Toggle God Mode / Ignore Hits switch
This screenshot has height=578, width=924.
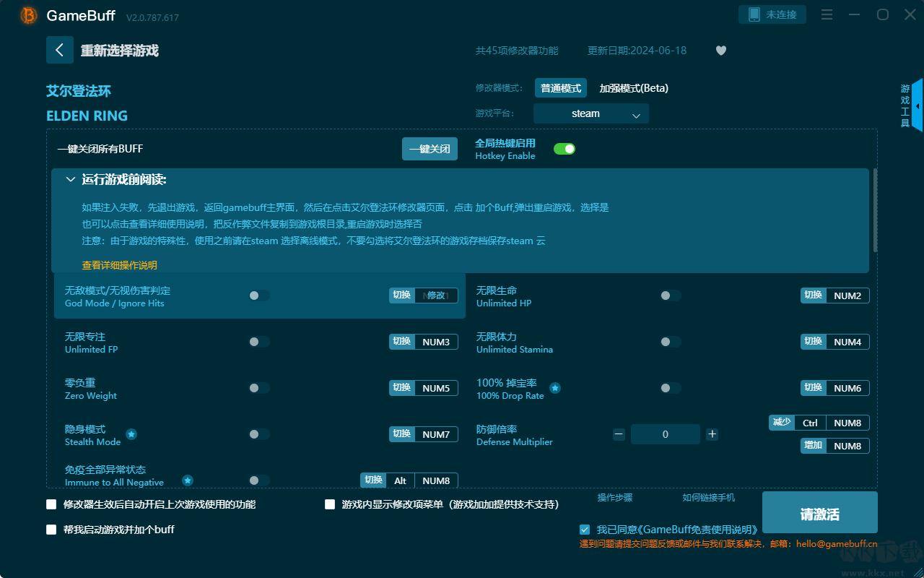[x=259, y=296]
